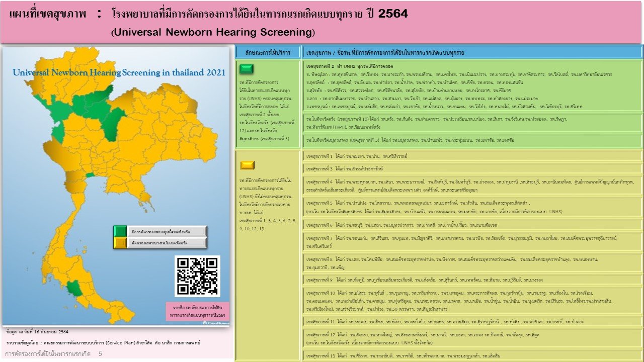Click the 'ข้อมูล ณ วันที่ 16 กันยายน 2564' note

click(38, 332)
